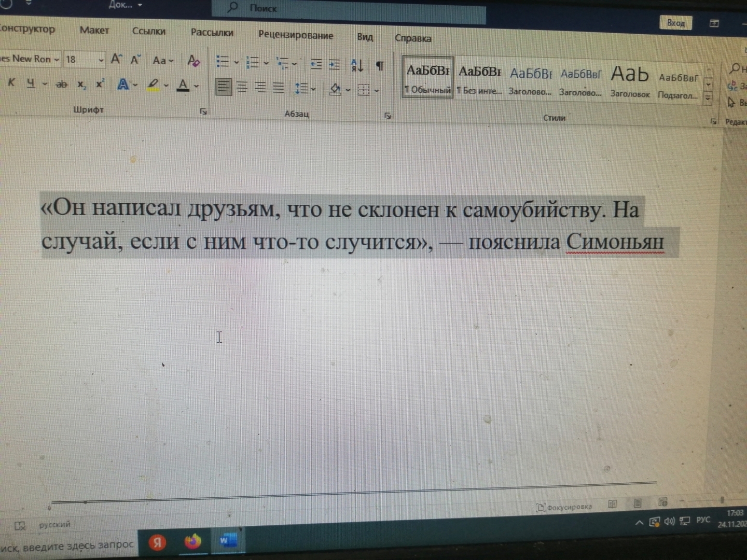Click the increase indent icon
Screen dimensions: 747x560
(335, 65)
